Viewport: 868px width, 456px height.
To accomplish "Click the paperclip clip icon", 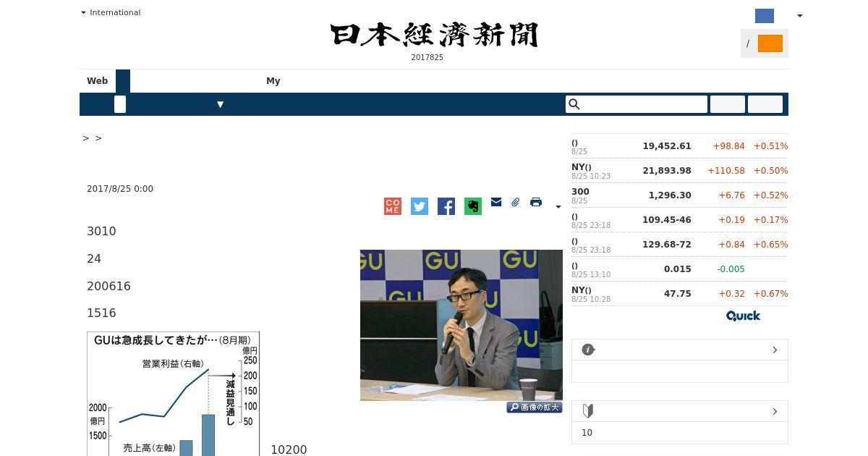I will click(516, 202).
